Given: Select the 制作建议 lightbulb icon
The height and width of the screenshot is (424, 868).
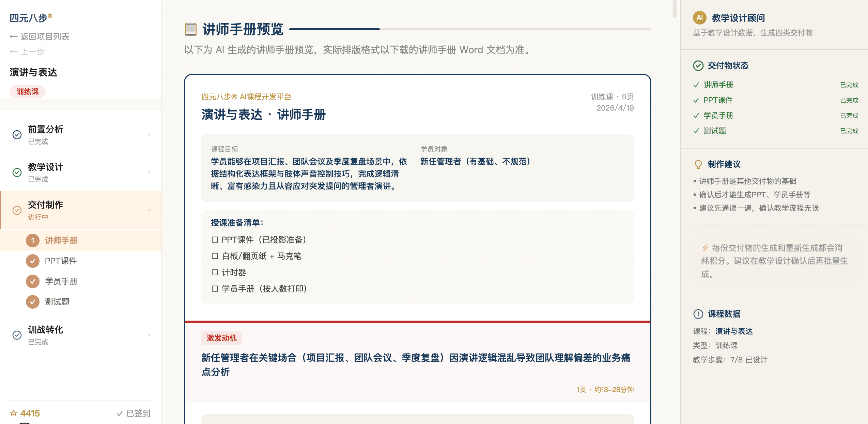Looking at the screenshot, I should coord(698,164).
